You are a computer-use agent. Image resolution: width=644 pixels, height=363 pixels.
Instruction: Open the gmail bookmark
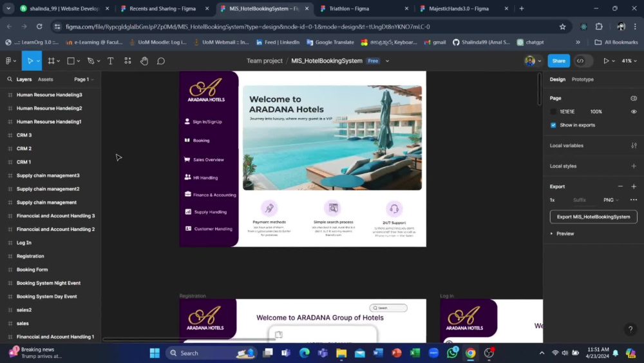click(435, 42)
